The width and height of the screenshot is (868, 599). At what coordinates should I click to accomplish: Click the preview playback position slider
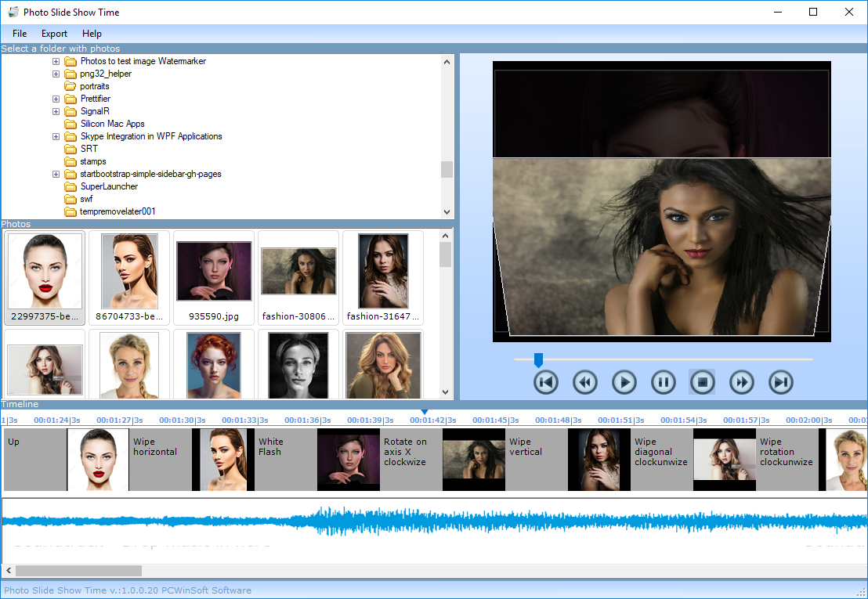point(538,360)
